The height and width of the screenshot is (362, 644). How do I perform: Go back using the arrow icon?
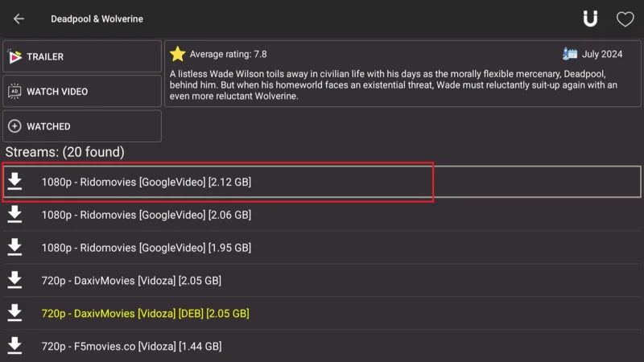(19, 19)
